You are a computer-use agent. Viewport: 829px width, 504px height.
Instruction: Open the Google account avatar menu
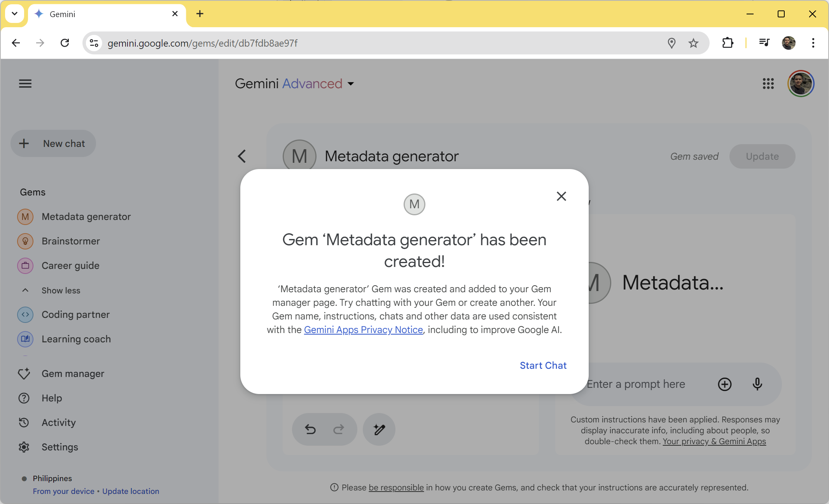point(800,84)
